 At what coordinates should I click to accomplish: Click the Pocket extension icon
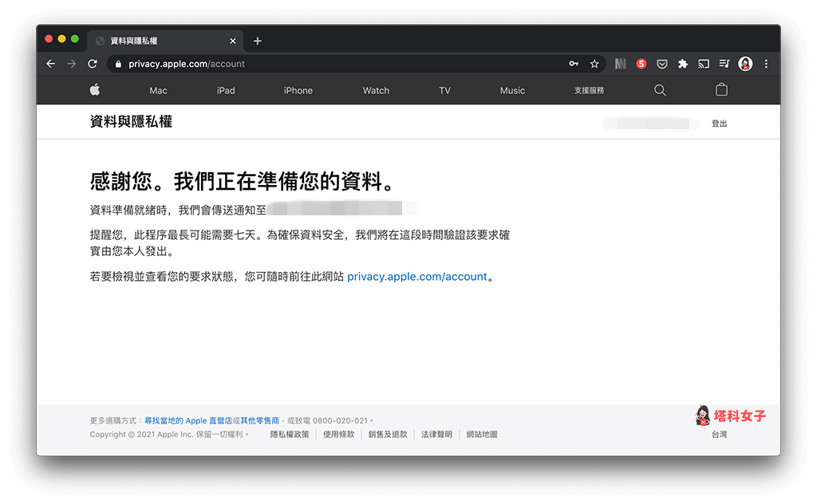pyautogui.click(x=661, y=64)
